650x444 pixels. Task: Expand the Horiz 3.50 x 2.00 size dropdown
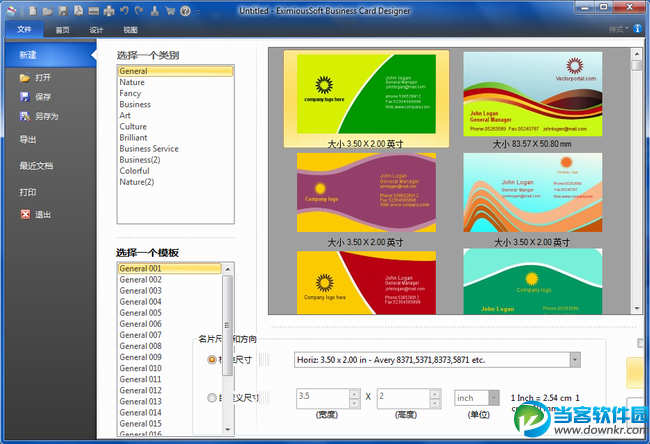pyautogui.click(x=574, y=359)
